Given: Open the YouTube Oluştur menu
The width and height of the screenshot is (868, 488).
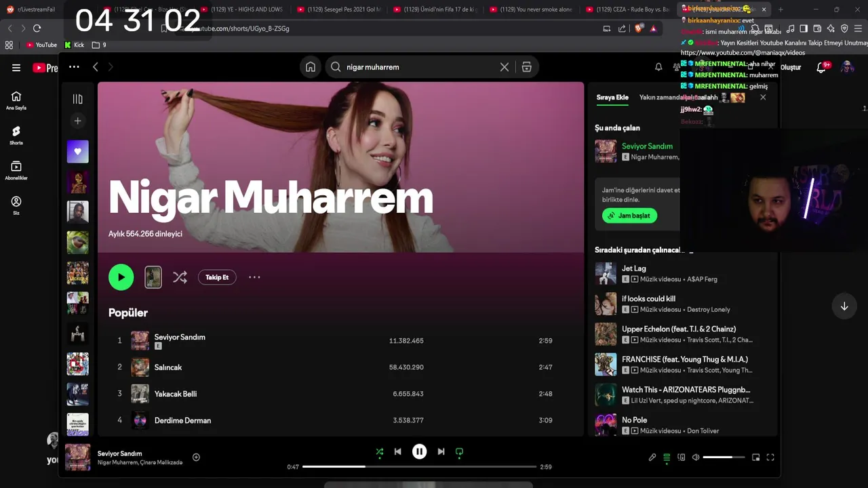Looking at the screenshot, I should click(x=791, y=67).
